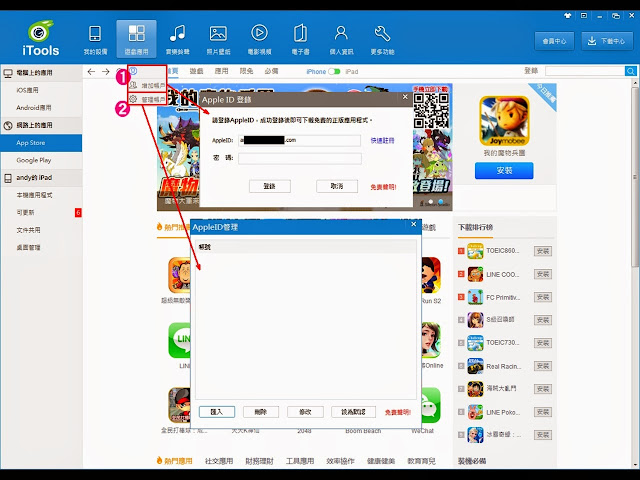640x480 pixels.
Task: Choose 增加帳戶 from account menu
Action: (x=147, y=85)
